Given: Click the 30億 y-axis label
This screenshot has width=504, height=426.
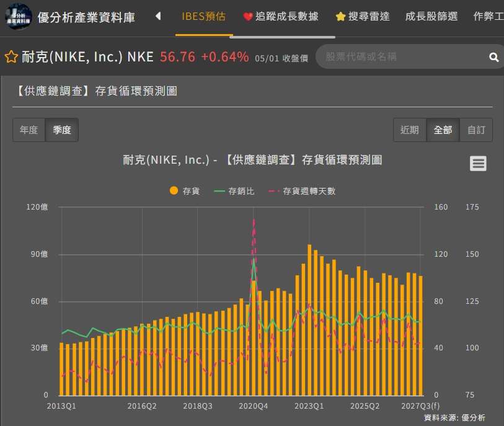Looking at the screenshot, I should pos(39,348).
